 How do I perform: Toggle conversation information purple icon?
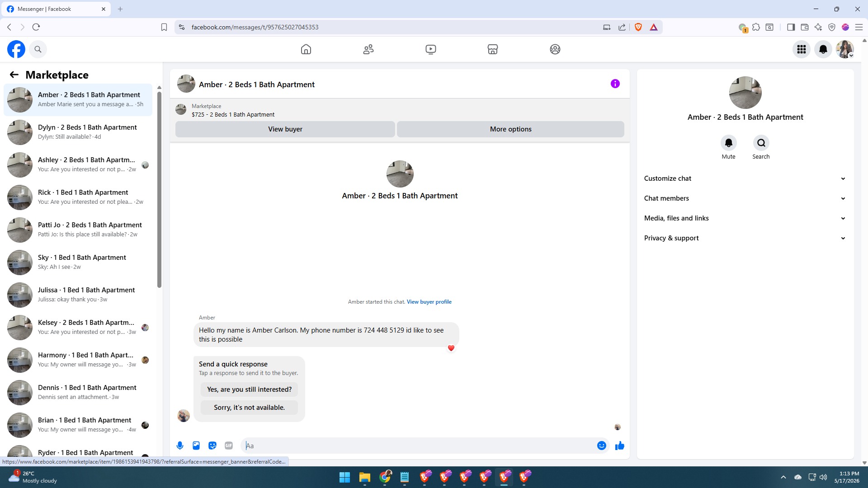coord(615,84)
